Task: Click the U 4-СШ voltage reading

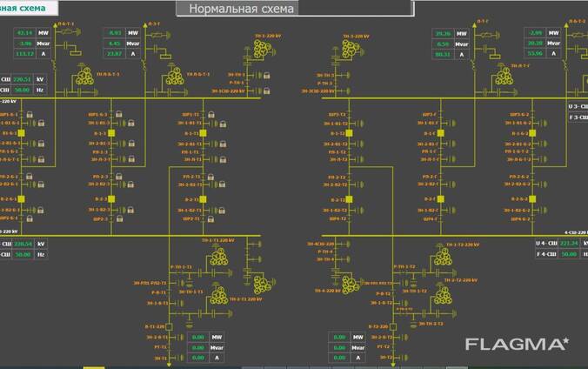Action: [x=569, y=244]
